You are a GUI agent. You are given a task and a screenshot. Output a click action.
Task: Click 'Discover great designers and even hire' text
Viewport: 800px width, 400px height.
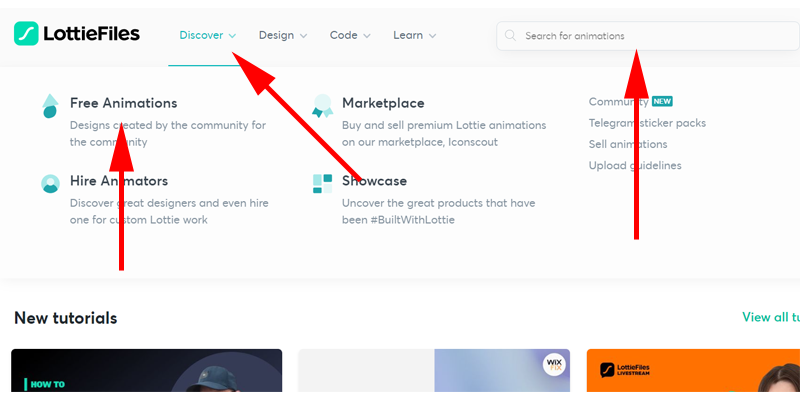(169, 212)
